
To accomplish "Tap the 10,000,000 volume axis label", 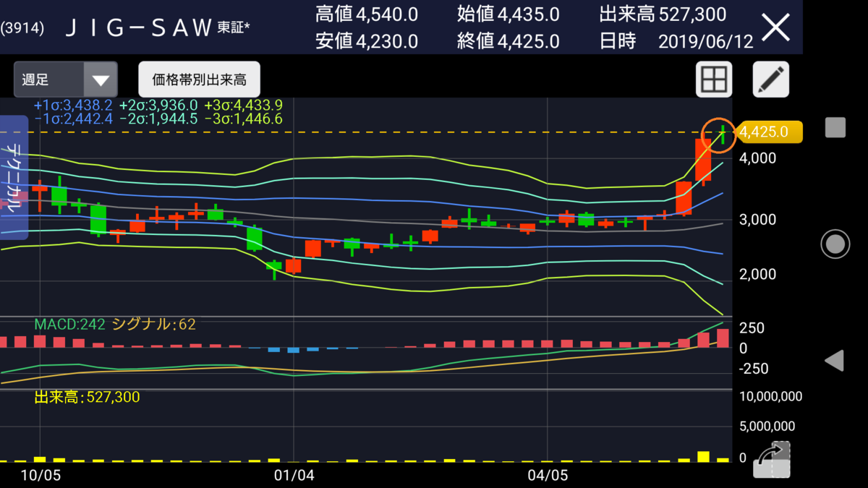I will point(770,396).
